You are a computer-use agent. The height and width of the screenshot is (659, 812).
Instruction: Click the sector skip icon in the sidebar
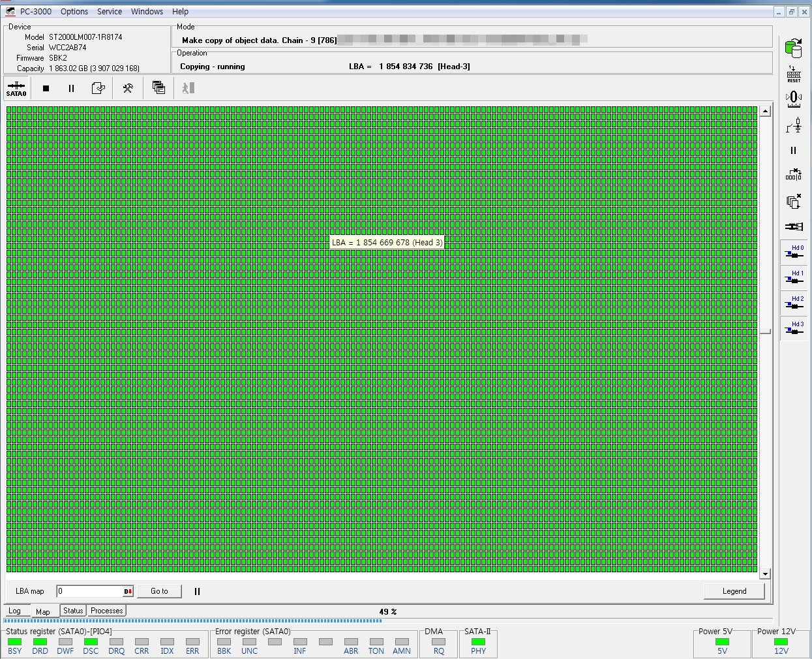tap(794, 176)
